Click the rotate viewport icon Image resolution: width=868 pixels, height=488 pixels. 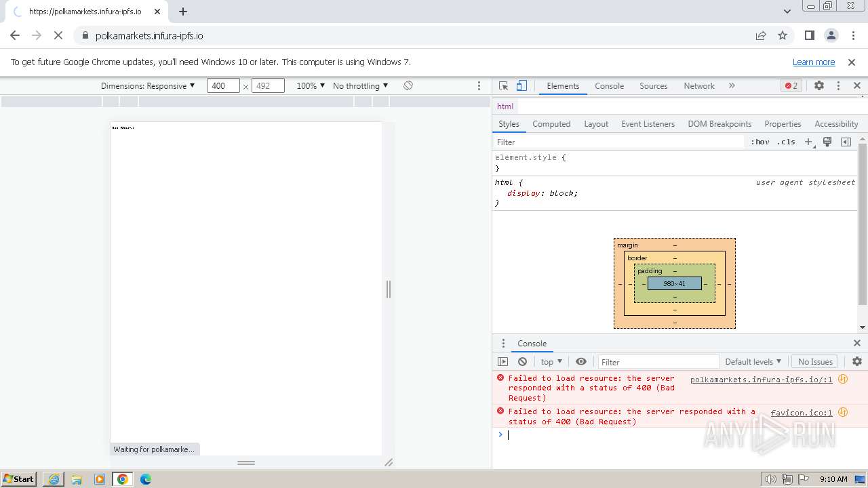pyautogui.click(x=408, y=86)
